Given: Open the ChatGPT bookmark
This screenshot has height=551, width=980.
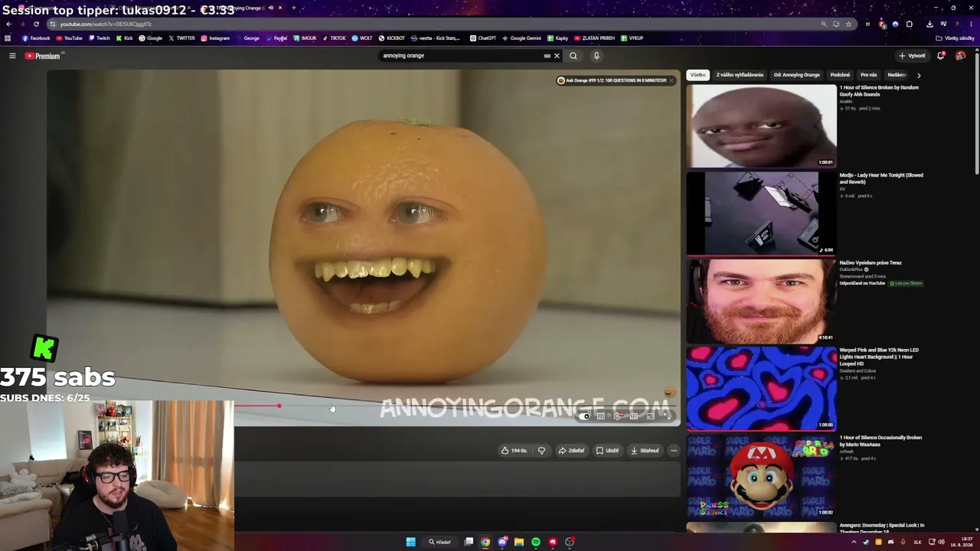Looking at the screenshot, I should 483,38.
